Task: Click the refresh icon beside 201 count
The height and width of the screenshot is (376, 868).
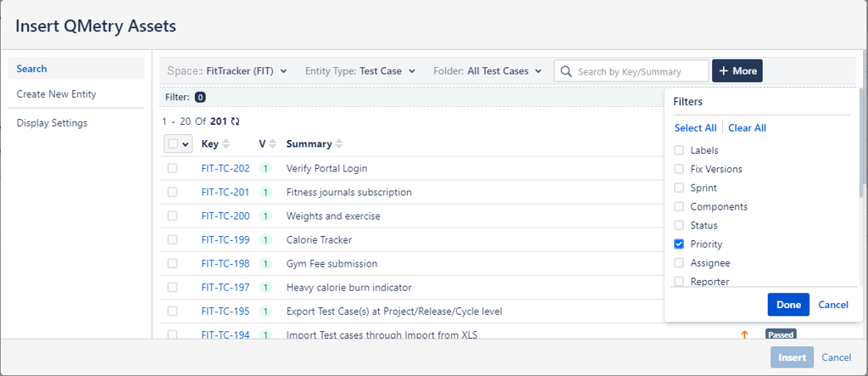Action: pos(235,121)
